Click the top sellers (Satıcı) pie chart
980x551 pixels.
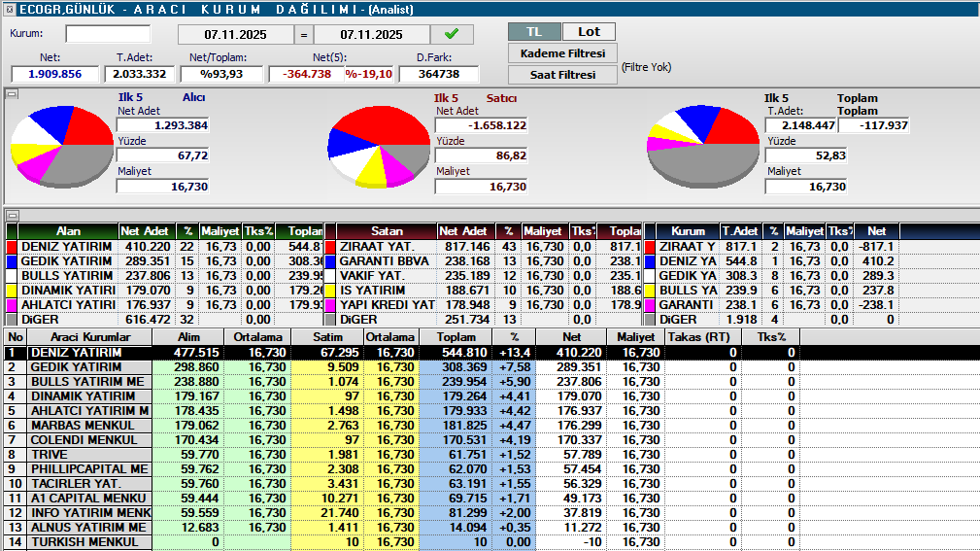coord(378,146)
